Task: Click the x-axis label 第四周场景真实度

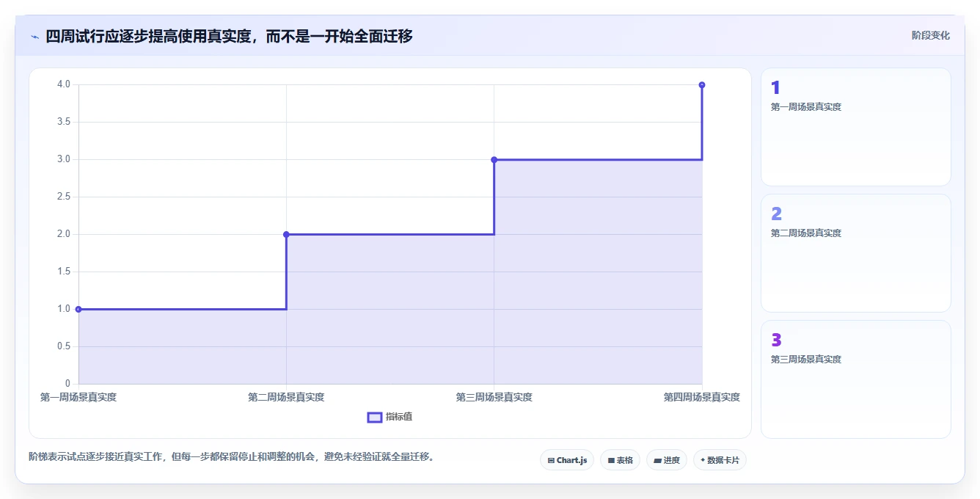Action: (x=702, y=397)
